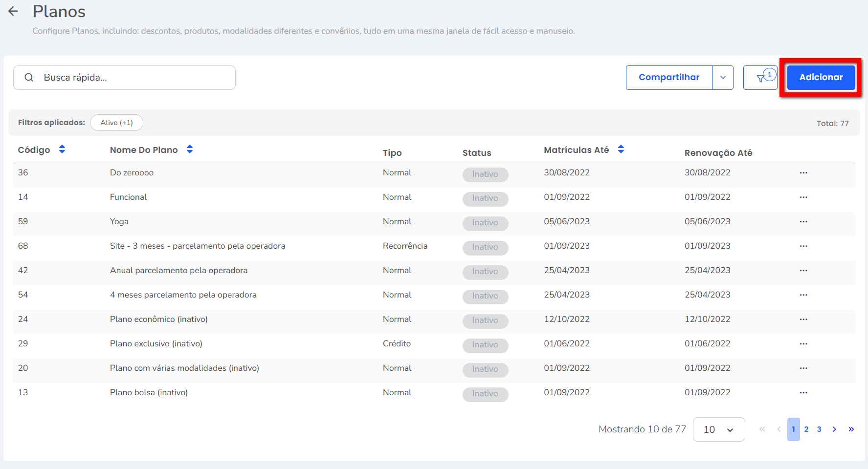Screen dimensions: 868x469
Task: Open the rows-per-page dropdown showing 10
Action: (x=718, y=429)
